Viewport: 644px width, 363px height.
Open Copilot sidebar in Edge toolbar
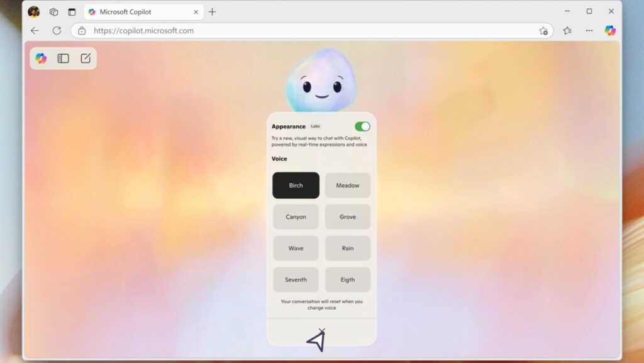tap(610, 30)
